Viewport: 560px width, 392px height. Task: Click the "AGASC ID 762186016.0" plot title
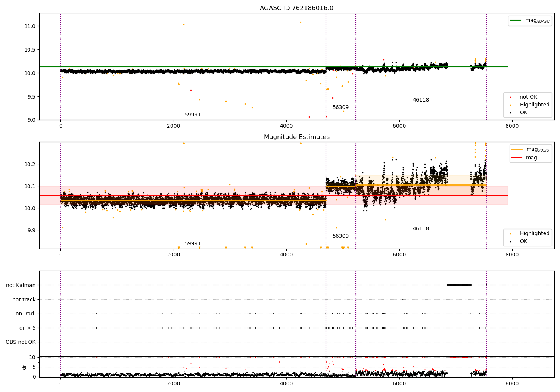pos(296,8)
